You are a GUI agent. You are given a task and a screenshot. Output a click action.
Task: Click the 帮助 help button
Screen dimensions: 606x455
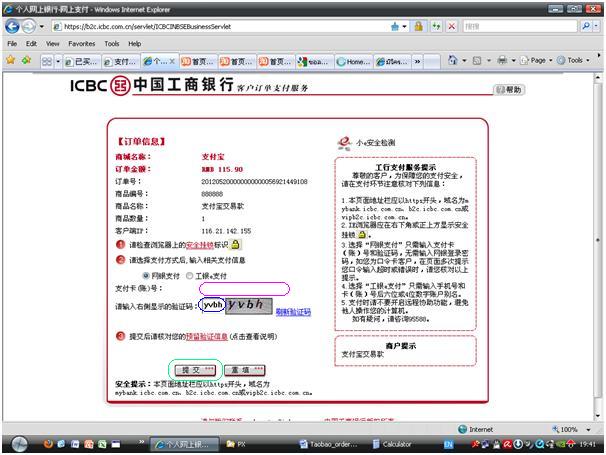[509, 90]
